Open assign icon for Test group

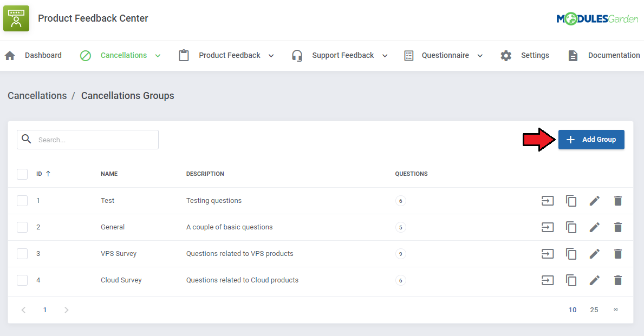coord(548,201)
